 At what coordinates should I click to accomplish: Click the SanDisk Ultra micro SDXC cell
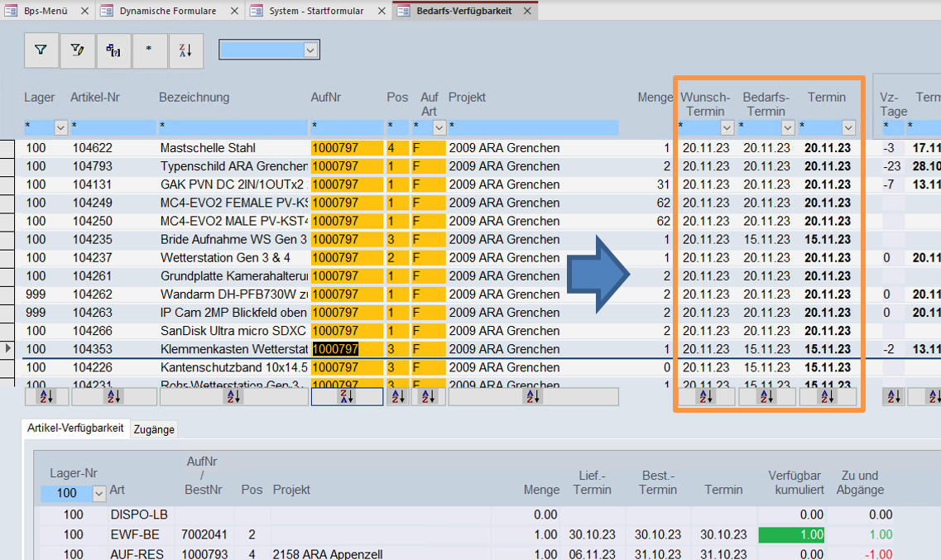point(233,331)
